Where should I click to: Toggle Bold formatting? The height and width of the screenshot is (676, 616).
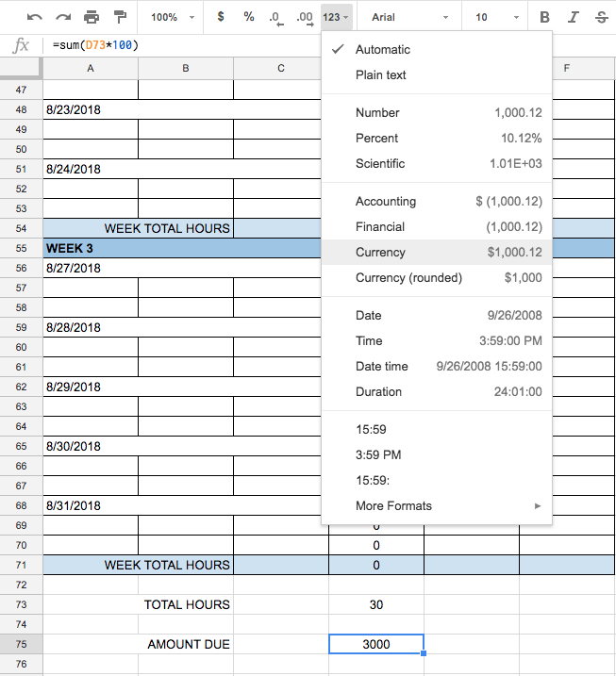(x=545, y=17)
